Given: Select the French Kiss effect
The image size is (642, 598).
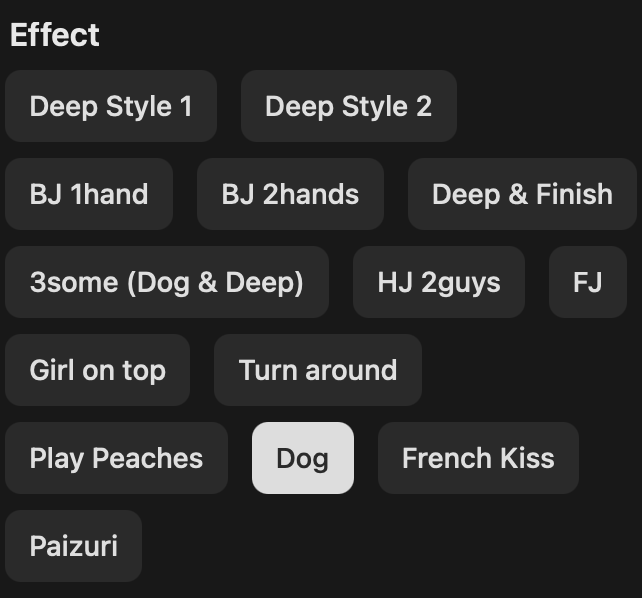Looking at the screenshot, I should 478,458.
